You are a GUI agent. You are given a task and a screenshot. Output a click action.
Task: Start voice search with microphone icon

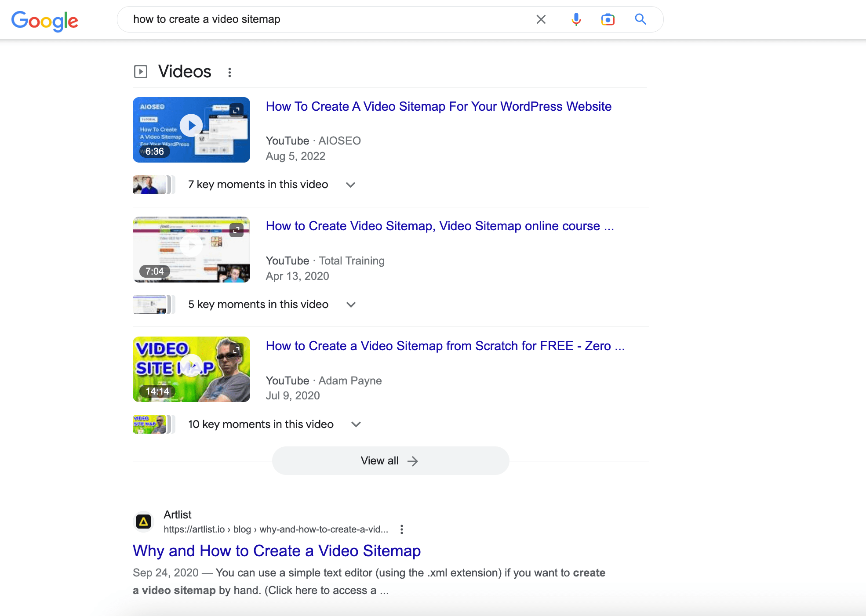pyautogui.click(x=576, y=19)
